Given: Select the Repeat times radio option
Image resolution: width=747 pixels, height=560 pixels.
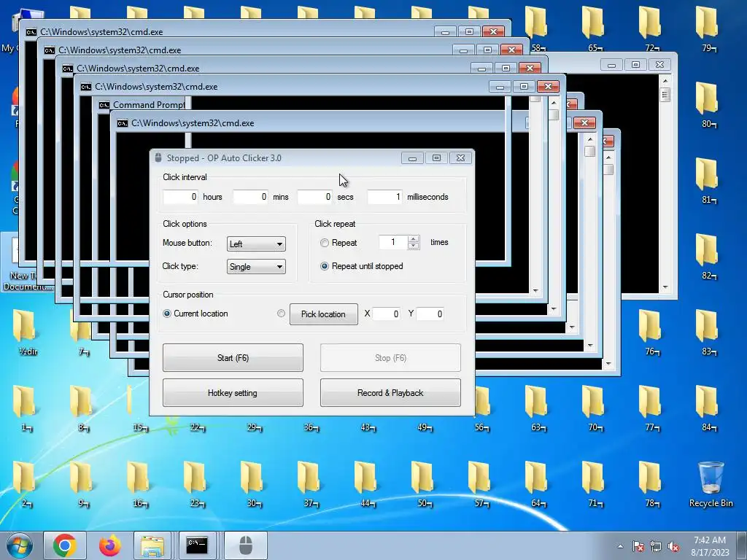Looking at the screenshot, I should 325,243.
